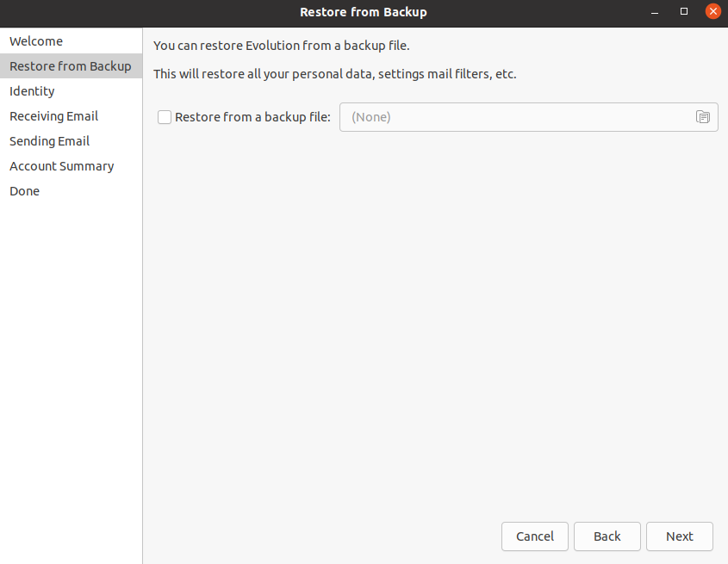Select the Welcome step
The image size is (728, 564).
(36, 40)
